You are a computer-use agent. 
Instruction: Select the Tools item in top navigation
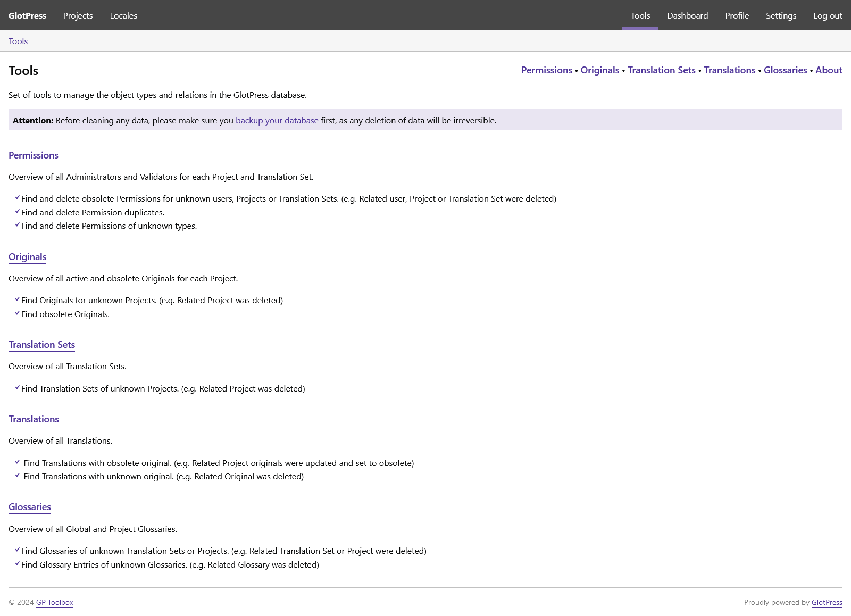[x=640, y=15]
